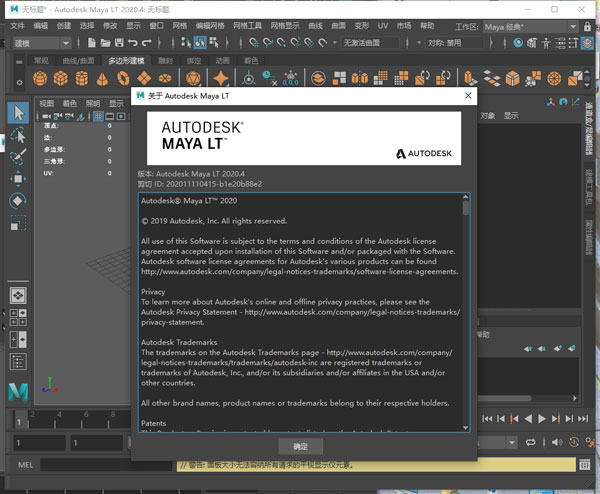Activate the Lasso select tool

(x=18, y=135)
